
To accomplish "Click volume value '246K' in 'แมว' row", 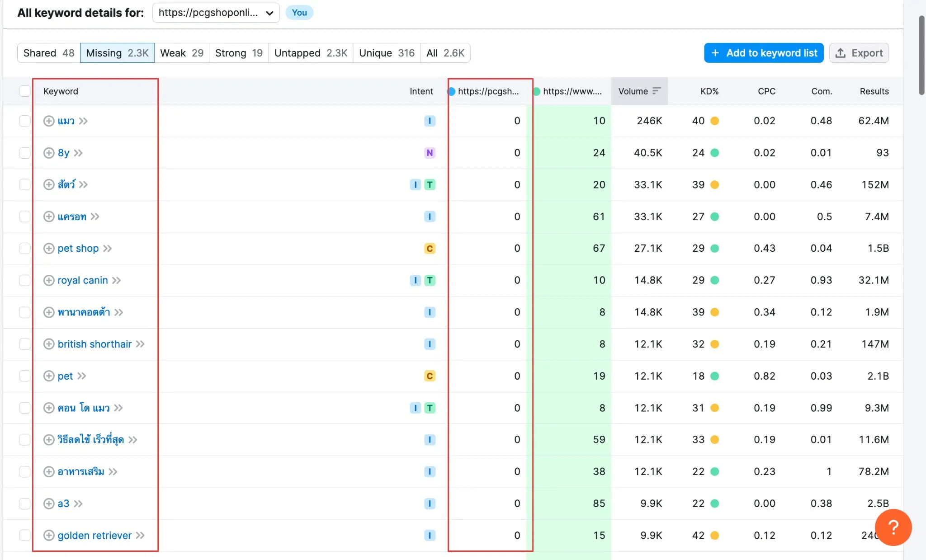I will pyautogui.click(x=649, y=121).
